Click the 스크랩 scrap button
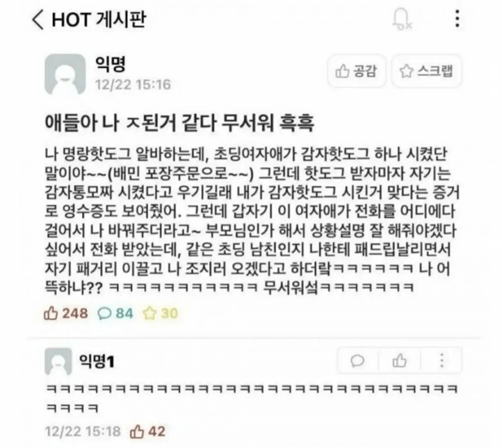 (x=426, y=71)
